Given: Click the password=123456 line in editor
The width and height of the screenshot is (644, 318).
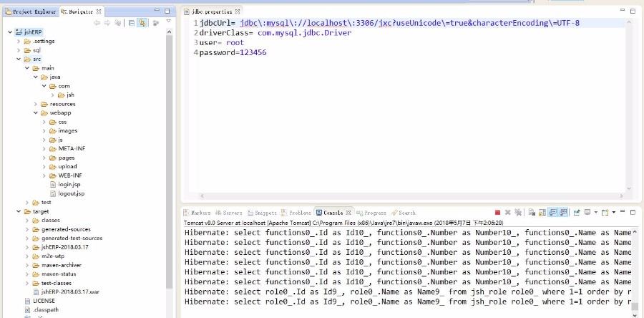Looking at the screenshot, I should point(233,52).
